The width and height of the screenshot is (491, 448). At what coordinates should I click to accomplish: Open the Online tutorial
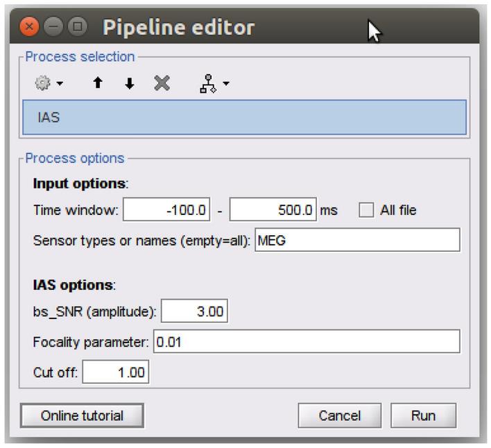click(x=82, y=416)
